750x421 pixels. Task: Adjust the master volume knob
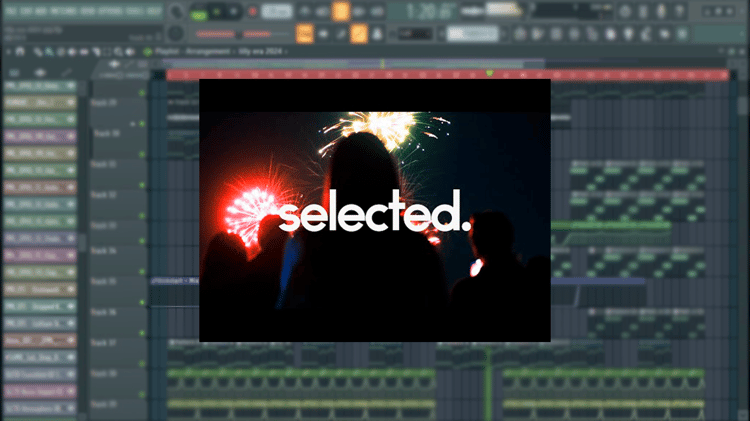click(x=176, y=11)
